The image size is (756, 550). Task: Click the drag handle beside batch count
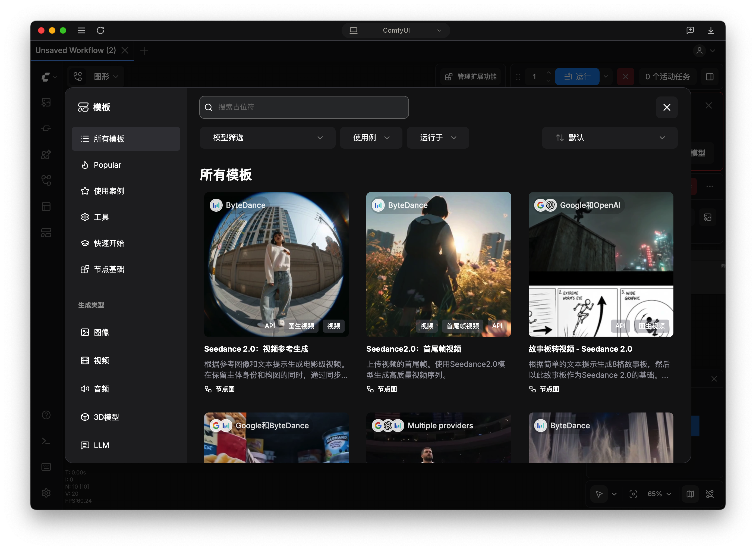(518, 77)
